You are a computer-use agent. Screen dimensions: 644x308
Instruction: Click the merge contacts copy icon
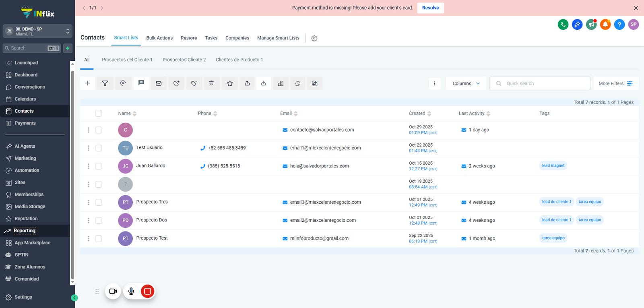tap(315, 83)
